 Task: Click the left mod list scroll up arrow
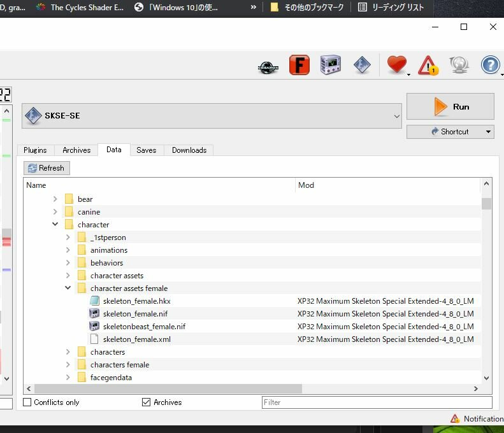coord(6,111)
